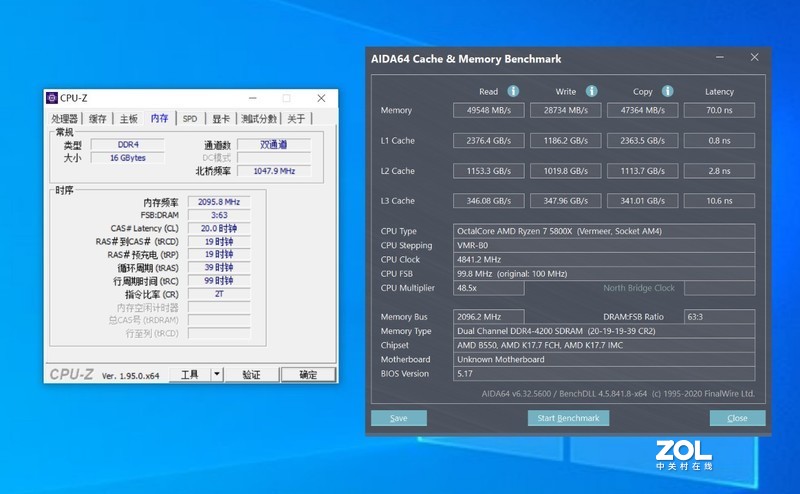Click the 验证 button in CPU-Z
800x494 pixels.
click(x=251, y=375)
